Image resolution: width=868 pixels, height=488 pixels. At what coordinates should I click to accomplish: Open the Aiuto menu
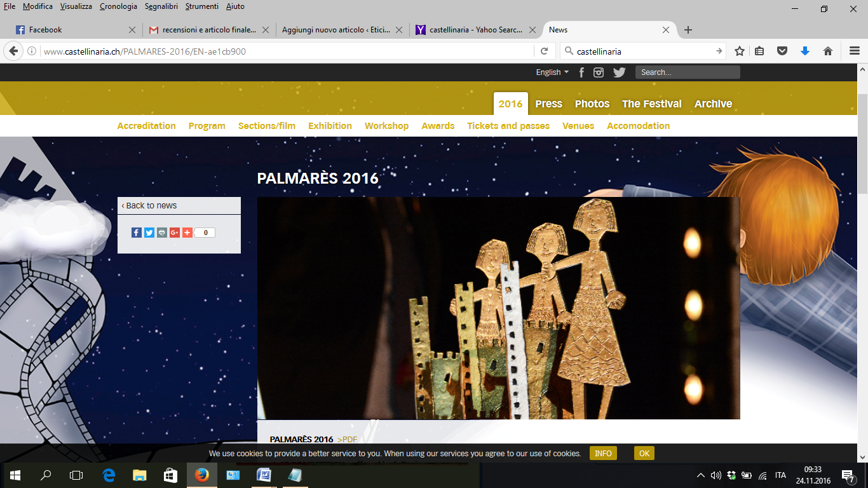(x=235, y=6)
